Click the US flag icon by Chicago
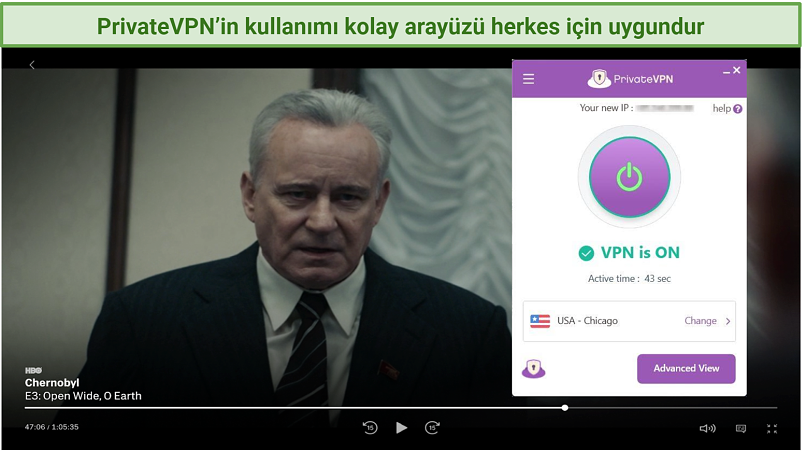This screenshot has height=451, width=806. pos(540,321)
